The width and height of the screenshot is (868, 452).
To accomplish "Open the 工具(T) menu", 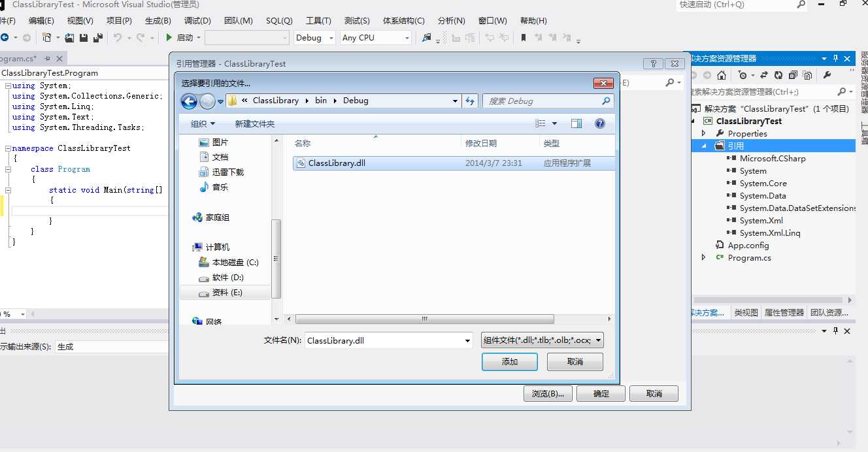I will tap(318, 20).
